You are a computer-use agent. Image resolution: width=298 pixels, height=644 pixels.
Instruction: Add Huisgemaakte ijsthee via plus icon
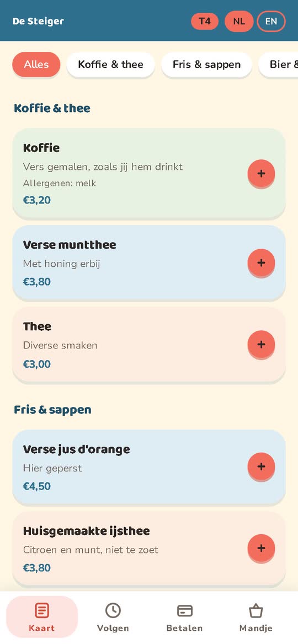tap(261, 548)
